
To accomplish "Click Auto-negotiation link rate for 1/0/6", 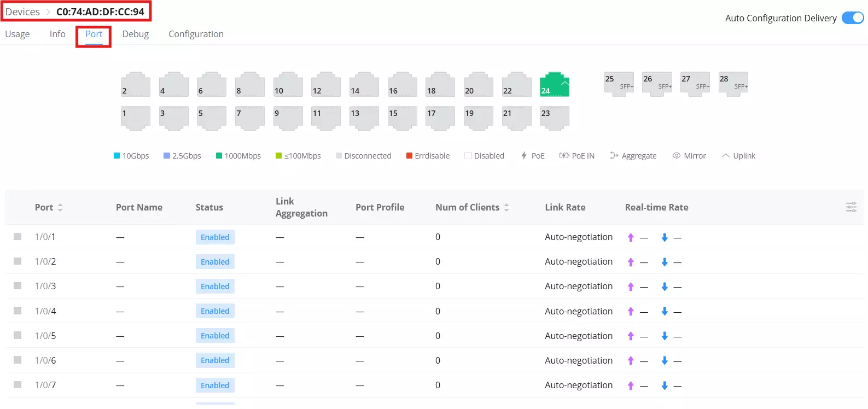I will (x=579, y=360).
